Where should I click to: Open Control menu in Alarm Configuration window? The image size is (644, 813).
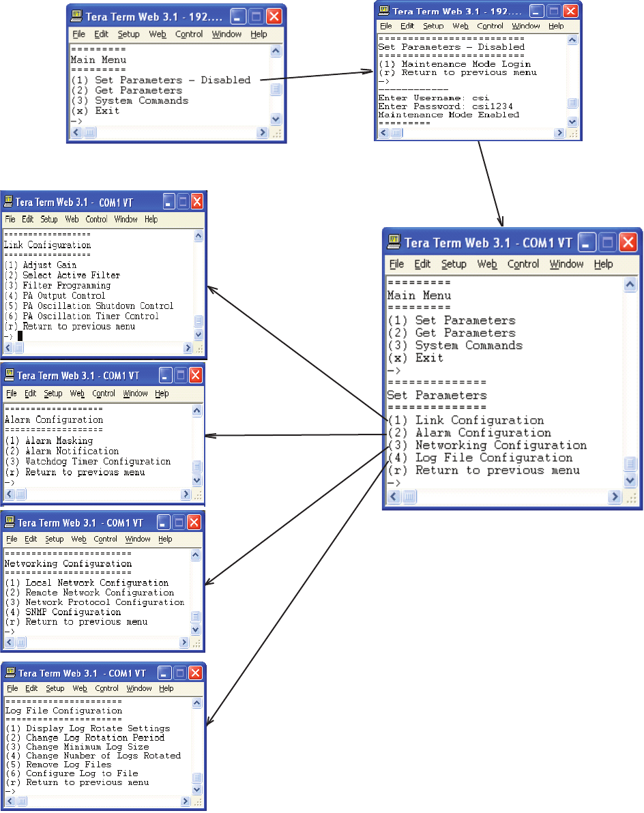104,394
